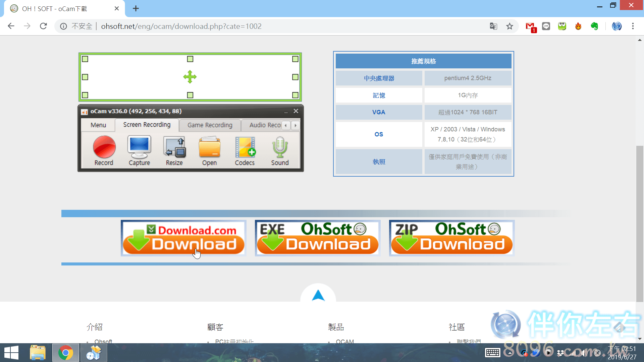Click the 推薦規格 table header

coord(424,61)
